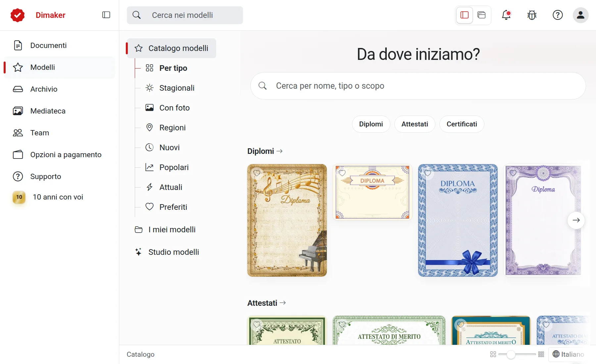Viewport: 596px width, 364px height.
Task: Open I miei modelli folder
Action: click(x=165, y=230)
